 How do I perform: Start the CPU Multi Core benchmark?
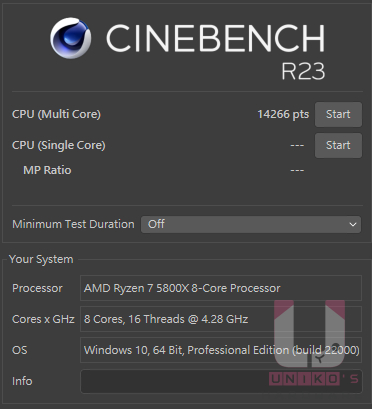coord(338,114)
